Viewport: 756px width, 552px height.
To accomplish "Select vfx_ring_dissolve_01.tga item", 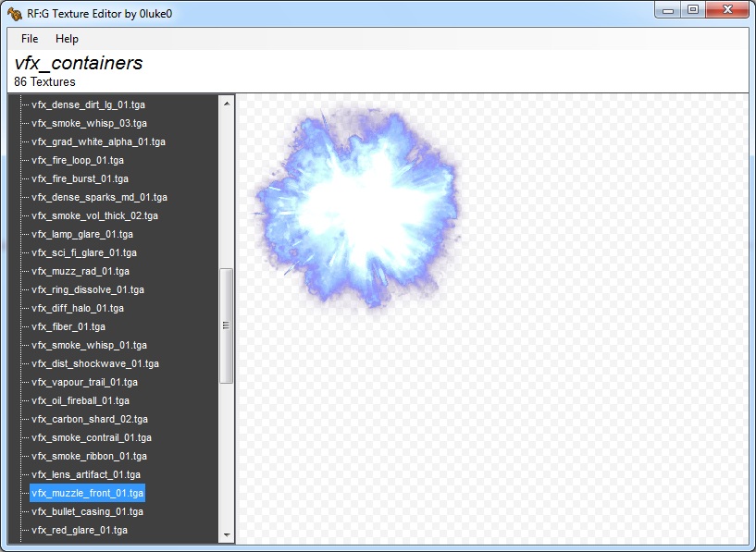I will point(88,289).
